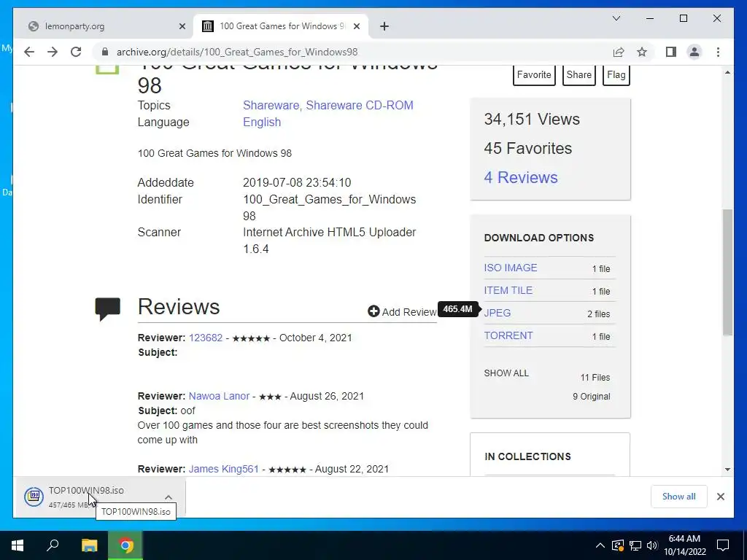
Task: Click the page vertical scrollbar thumb
Action: (727, 273)
